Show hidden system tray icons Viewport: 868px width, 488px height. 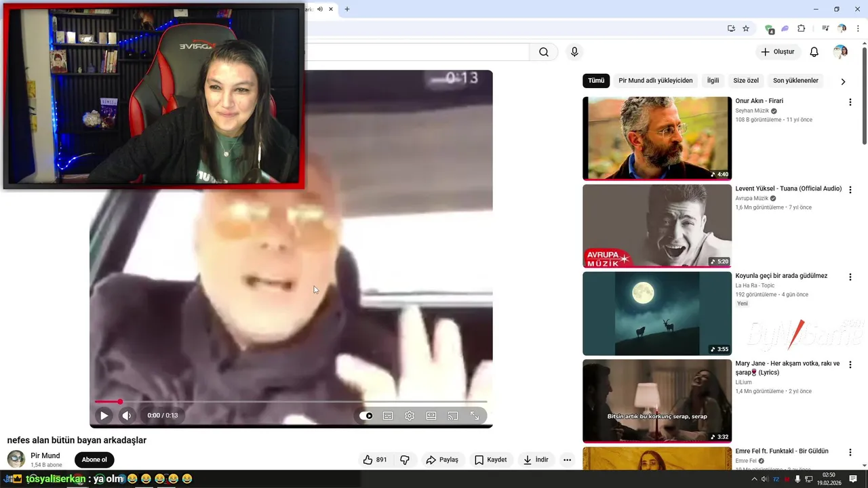coord(755,479)
